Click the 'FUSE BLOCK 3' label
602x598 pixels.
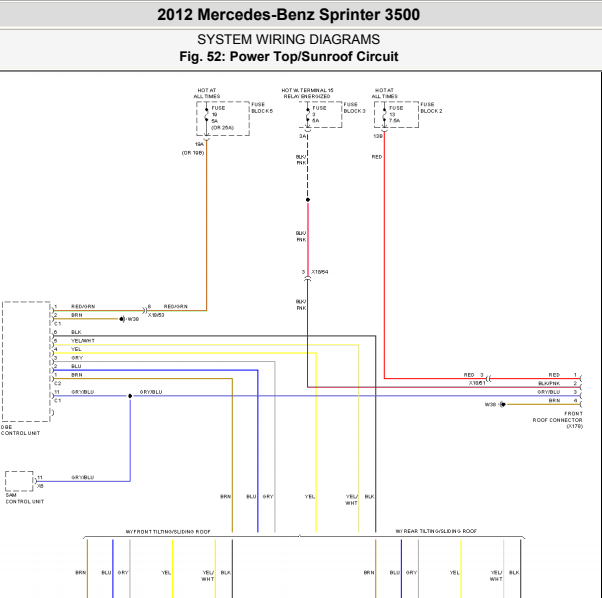pyautogui.click(x=354, y=107)
